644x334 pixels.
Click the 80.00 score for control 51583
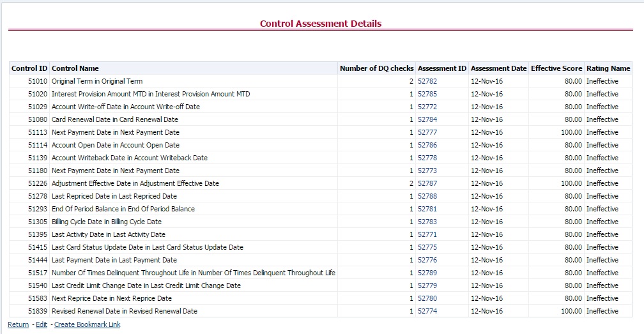point(573,298)
